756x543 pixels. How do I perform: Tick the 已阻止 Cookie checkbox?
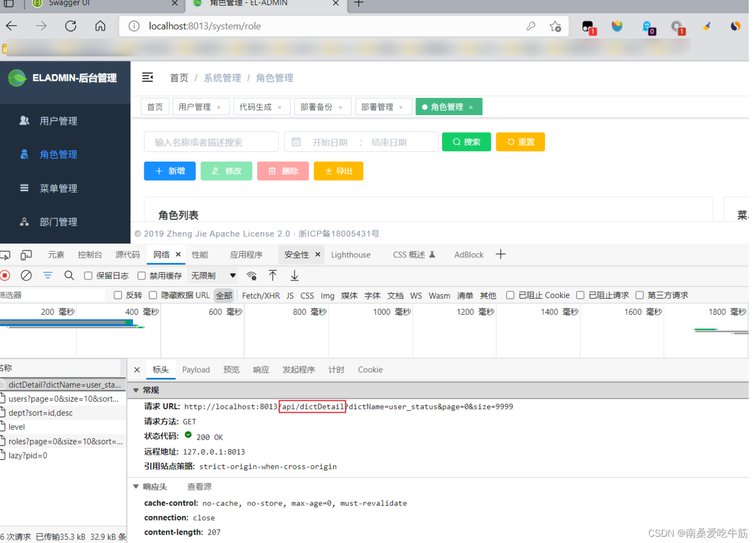click(510, 295)
